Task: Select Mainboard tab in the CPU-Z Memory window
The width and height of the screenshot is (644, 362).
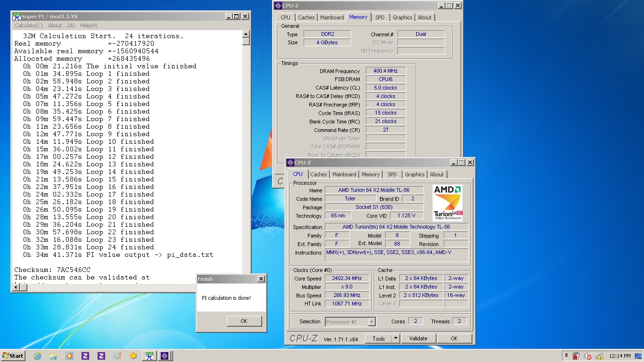Action: click(x=332, y=17)
